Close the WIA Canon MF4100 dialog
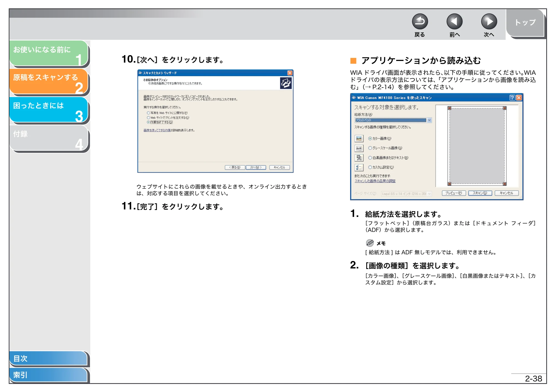 [x=519, y=98]
